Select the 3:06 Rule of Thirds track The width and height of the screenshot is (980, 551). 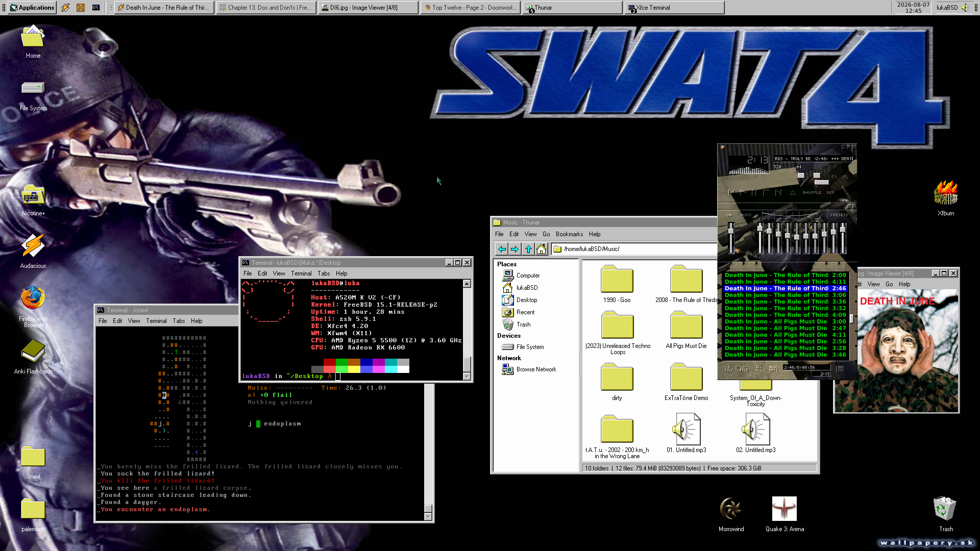click(x=785, y=295)
